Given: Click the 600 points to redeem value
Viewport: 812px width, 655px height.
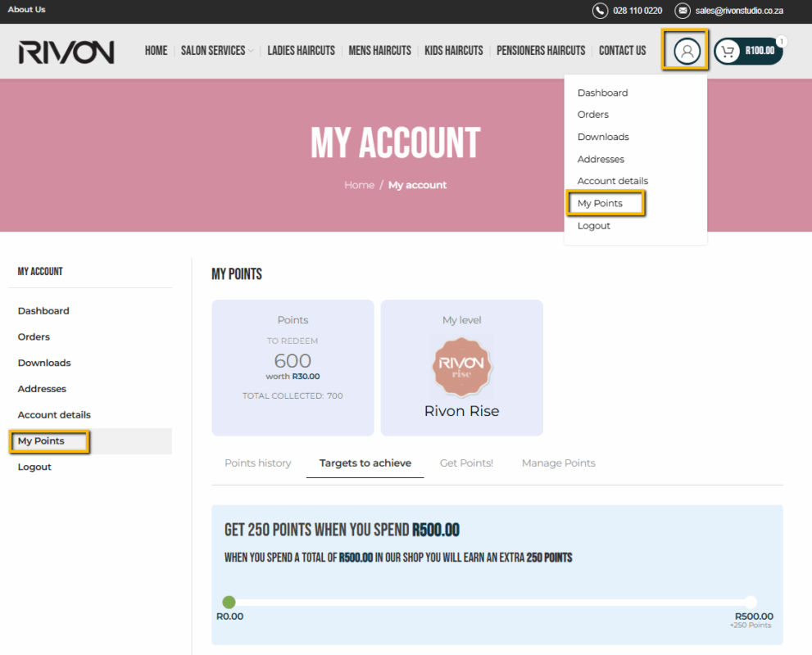Looking at the screenshot, I should tap(293, 360).
